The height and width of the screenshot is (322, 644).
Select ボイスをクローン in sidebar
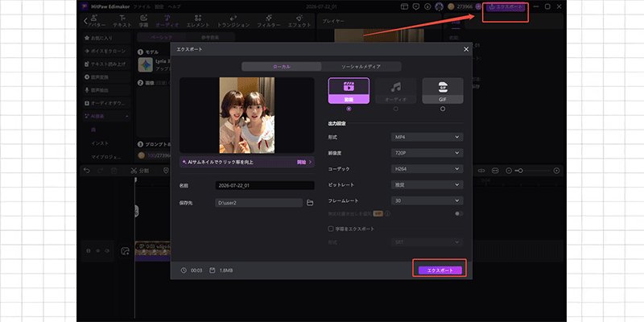click(106, 51)
